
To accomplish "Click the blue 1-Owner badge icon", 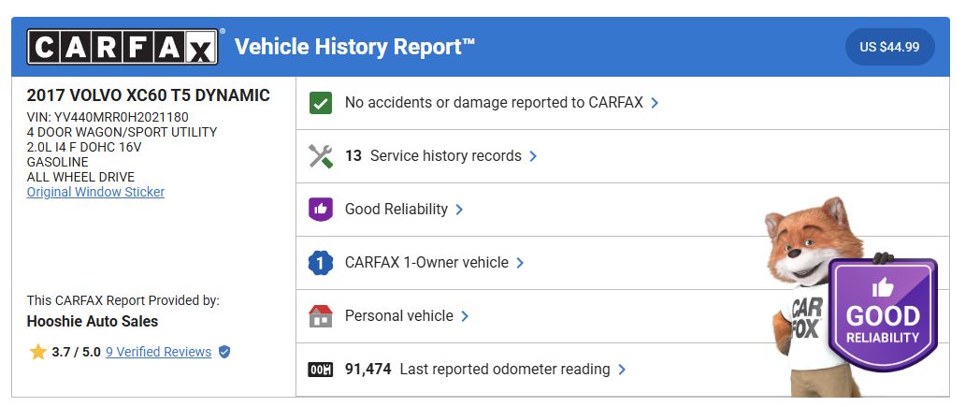I will click(321, 263).
